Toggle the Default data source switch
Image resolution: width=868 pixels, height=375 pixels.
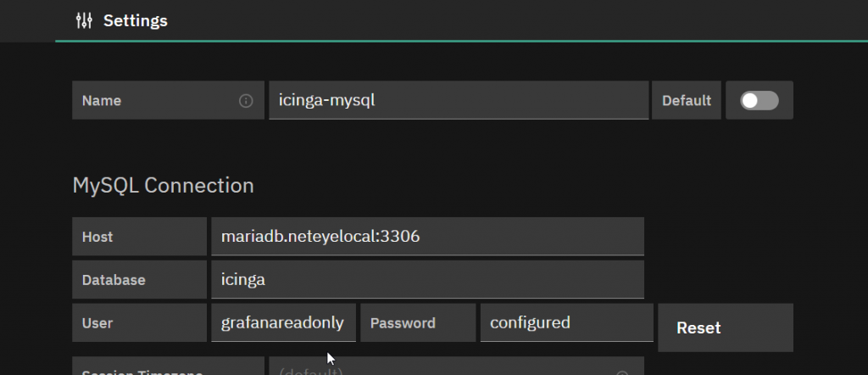pos(759,101)
